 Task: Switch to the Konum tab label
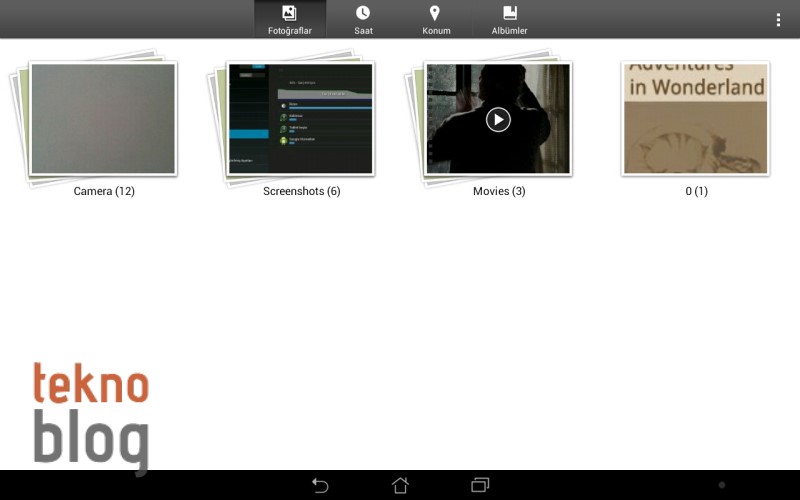436,31
